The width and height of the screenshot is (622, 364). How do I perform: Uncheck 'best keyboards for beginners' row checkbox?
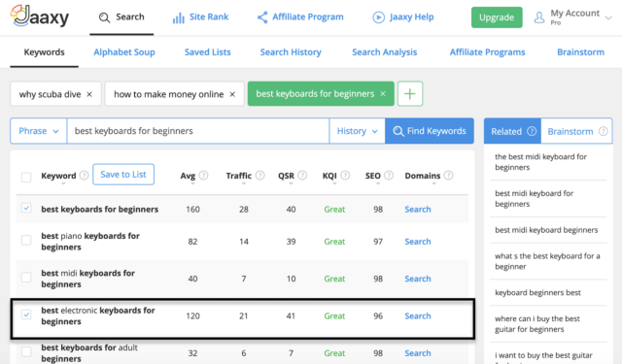point(26,208)
